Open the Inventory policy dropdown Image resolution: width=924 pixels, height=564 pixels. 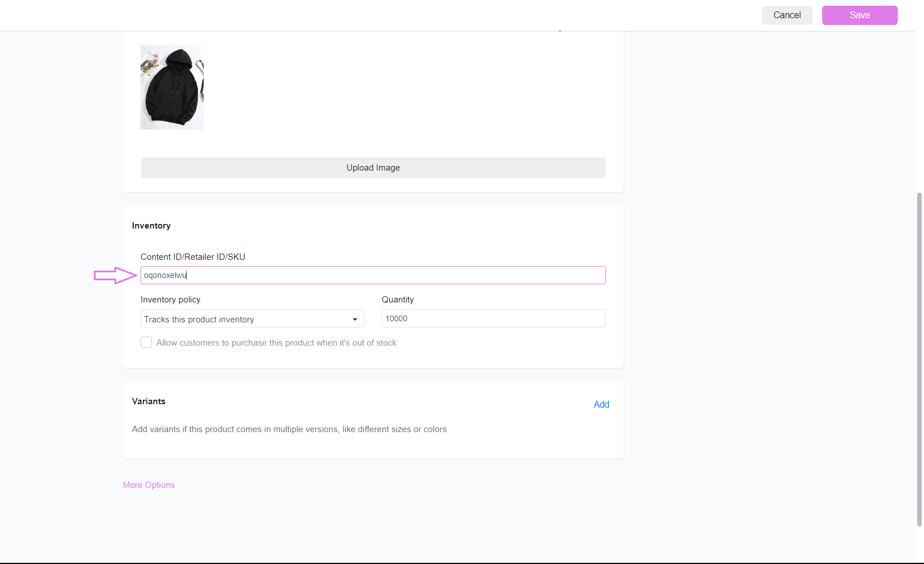pos(253,319)
